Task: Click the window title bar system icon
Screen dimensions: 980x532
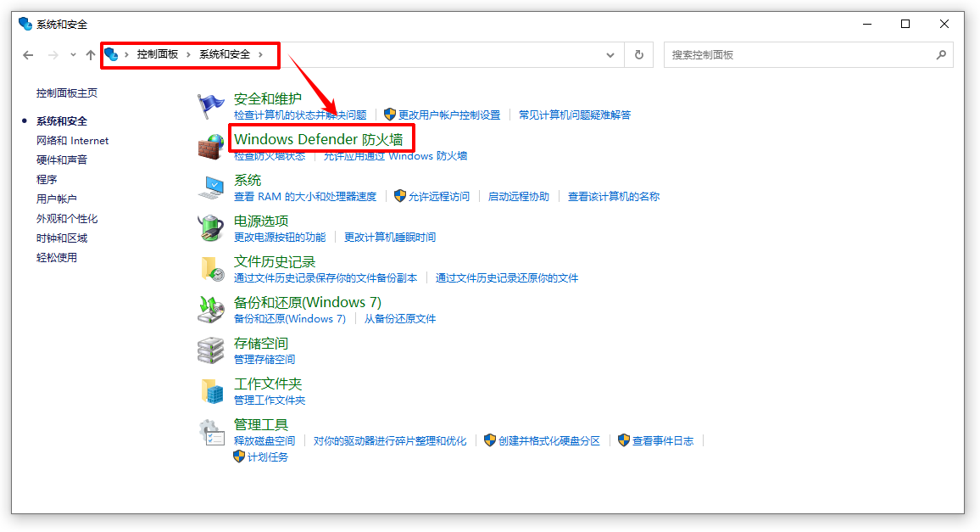Action: 25,24
